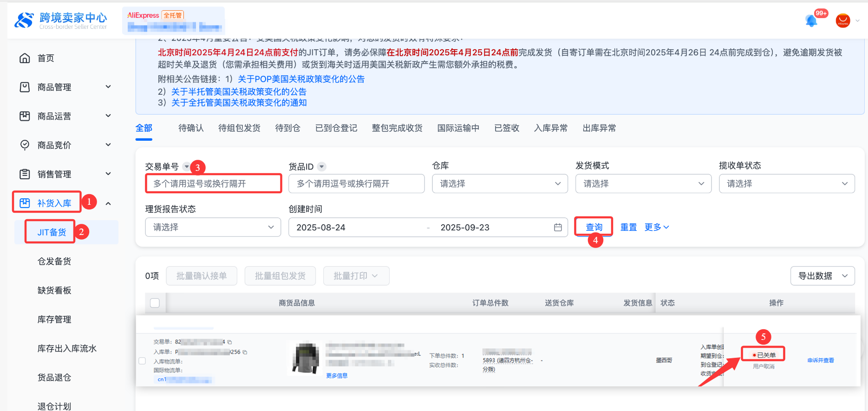Screen dimensions: 868x411
Task: Click the 查询 button
Action: point(594,227)
